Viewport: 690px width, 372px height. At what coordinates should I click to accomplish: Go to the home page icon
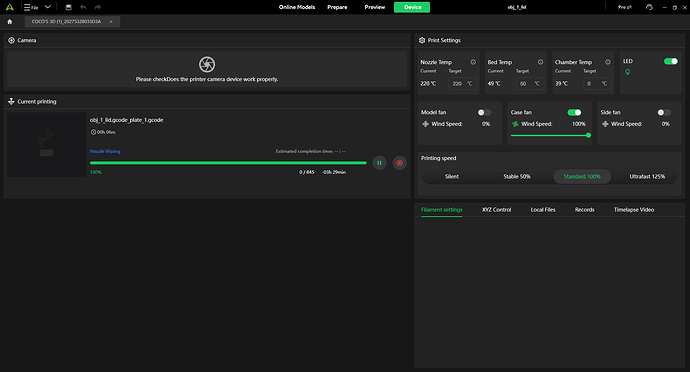click(10, 22)
